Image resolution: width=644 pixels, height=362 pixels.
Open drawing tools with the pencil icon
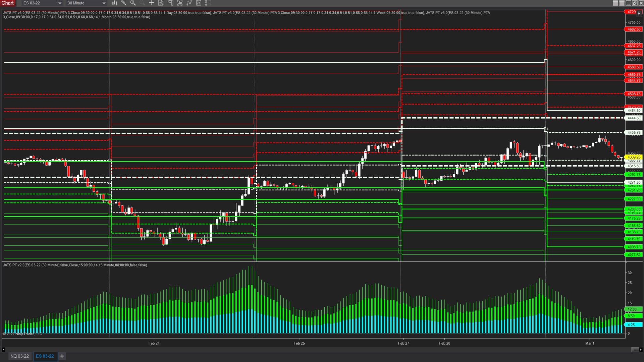[x=123, y=3]
